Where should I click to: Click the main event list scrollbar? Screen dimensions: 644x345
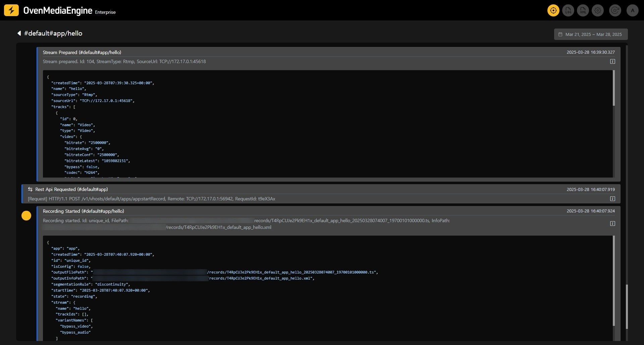[x=627, y=307]
